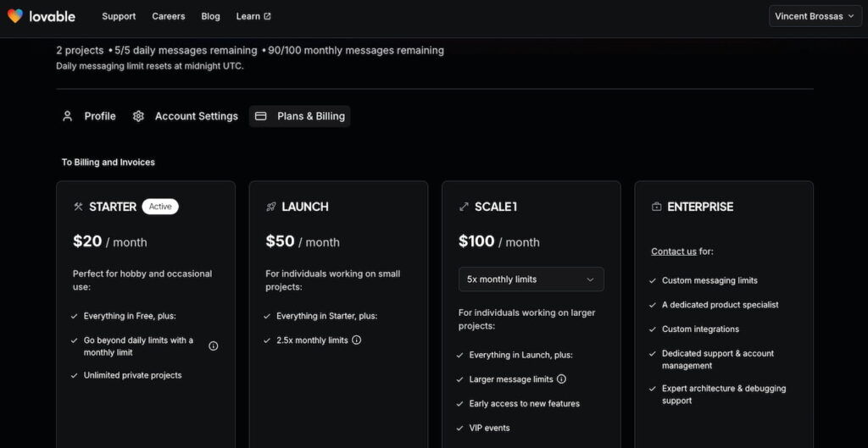The width and height of the screenshot is (868, 448).
Task: Click 90/100 monthly messages remaining text
Action: click(x=356, y=50)
